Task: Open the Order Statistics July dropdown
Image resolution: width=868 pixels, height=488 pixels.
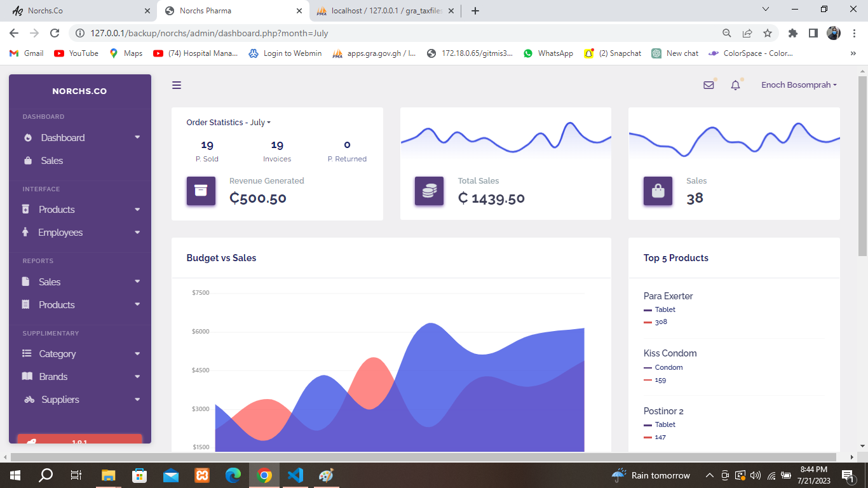Action: [x=228, y=123]
